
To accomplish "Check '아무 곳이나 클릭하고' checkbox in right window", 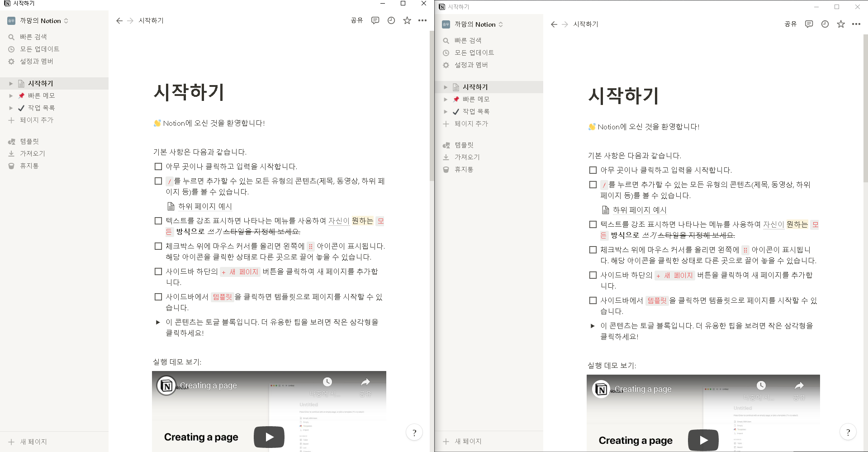I will pyautogui.click(x=593, y=170).
